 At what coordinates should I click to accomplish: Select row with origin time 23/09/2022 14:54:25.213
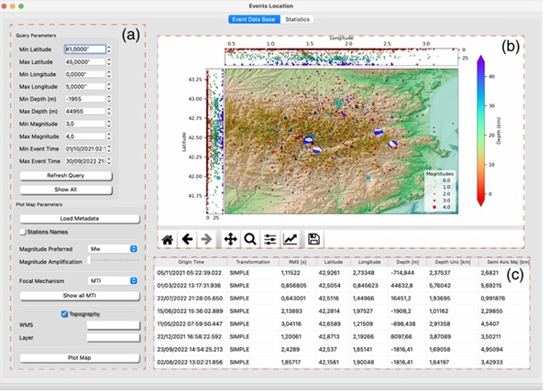(342, 350)
